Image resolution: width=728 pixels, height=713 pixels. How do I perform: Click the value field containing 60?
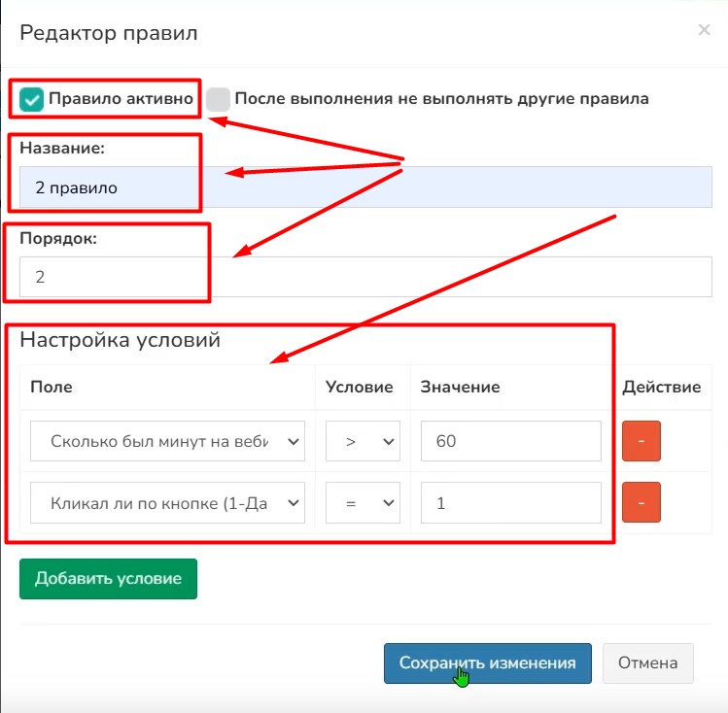[511, 441]
